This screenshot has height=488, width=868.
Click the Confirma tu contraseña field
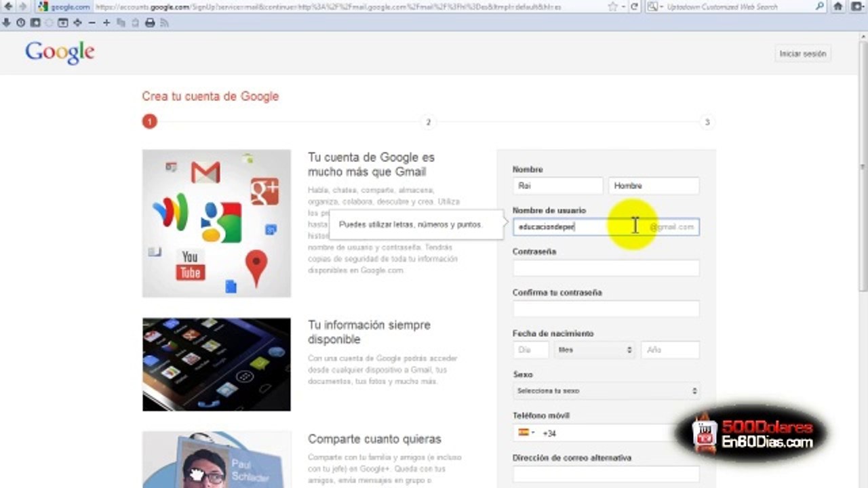606,309
